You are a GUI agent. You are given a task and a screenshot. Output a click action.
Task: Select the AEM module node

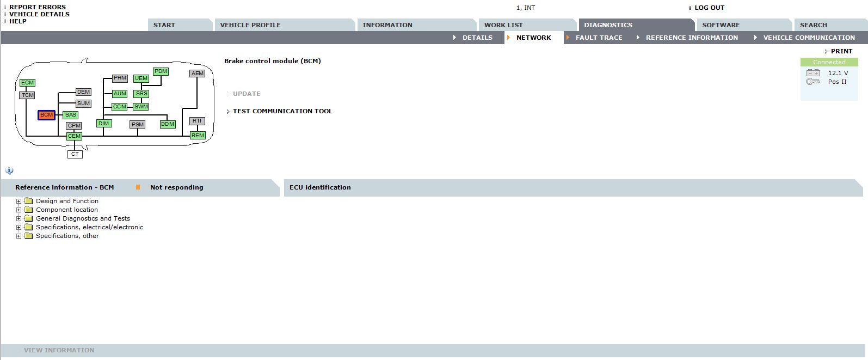click(198, 74)
